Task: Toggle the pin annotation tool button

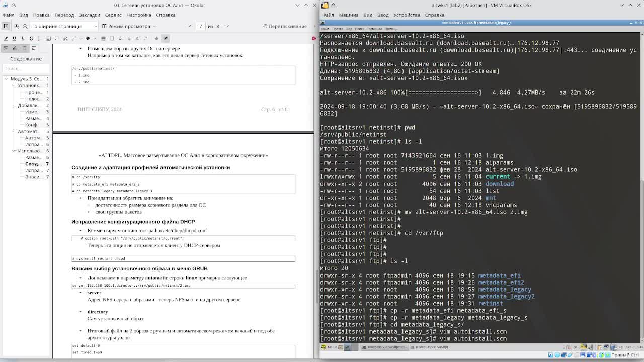Action: 165,38
